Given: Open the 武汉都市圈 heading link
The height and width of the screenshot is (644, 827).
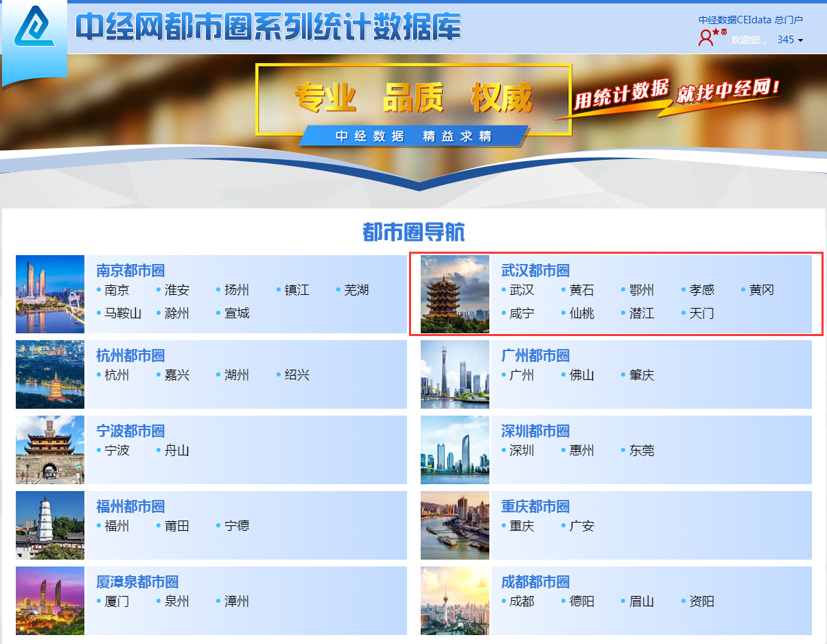Looking at the screenshot, I should click(535, 270).
